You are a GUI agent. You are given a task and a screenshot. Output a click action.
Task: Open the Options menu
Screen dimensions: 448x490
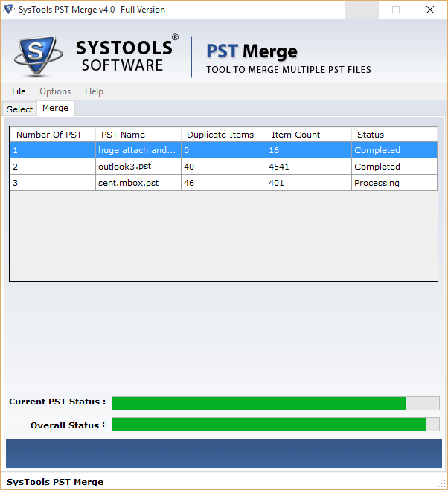[x=55, y=91]
